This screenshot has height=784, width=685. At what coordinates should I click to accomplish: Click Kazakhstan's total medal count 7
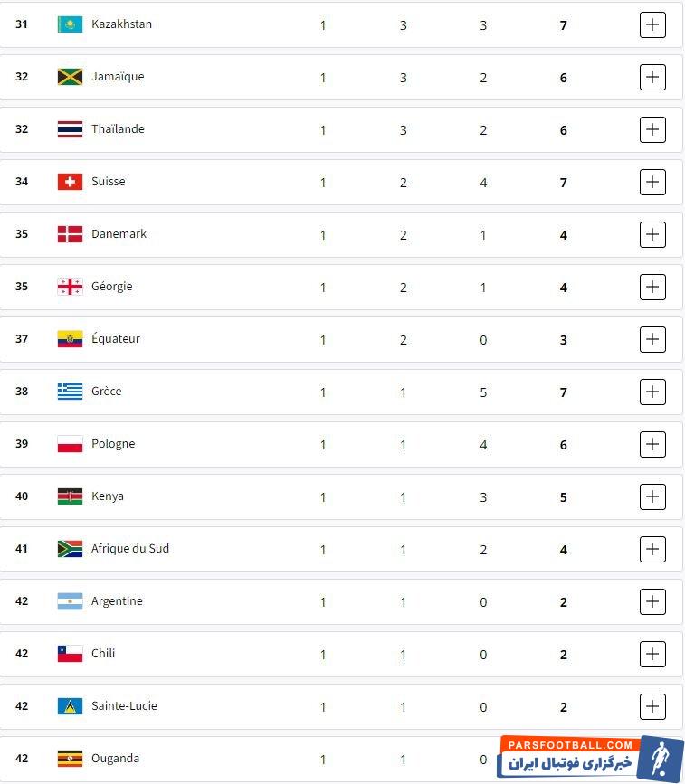tap(563, 25)
